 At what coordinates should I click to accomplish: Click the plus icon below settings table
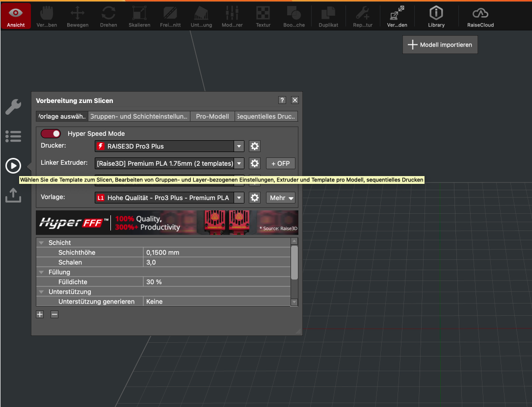40,314
